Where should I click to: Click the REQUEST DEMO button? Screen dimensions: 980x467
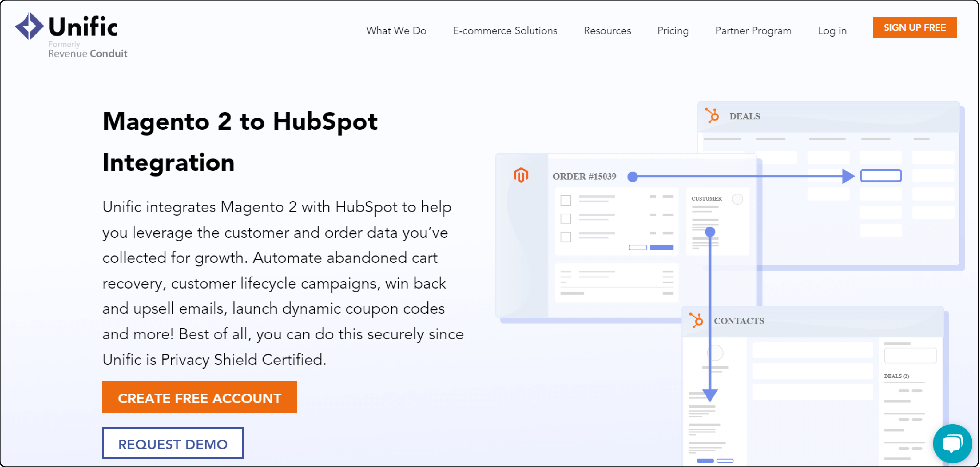click(173, 443)
